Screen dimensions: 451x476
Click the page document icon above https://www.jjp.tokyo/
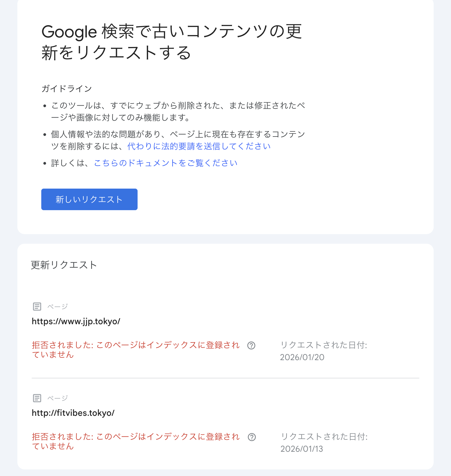pyautogui.click(x=36, y=307)
